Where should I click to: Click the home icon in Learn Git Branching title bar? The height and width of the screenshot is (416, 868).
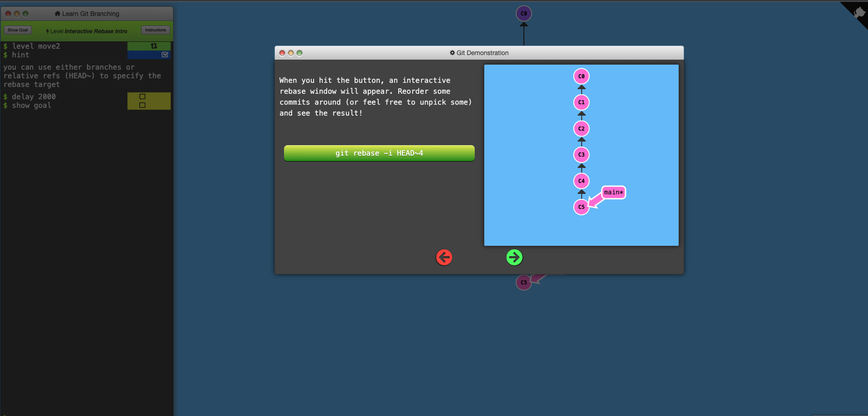click(x=57, y=13)
